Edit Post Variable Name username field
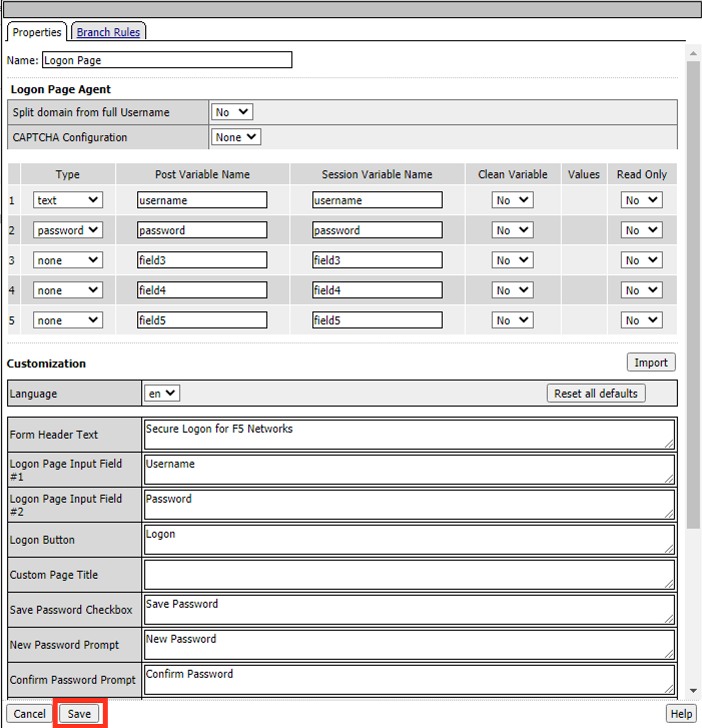The width and height of the screenshot is (702, 728). 202,200
